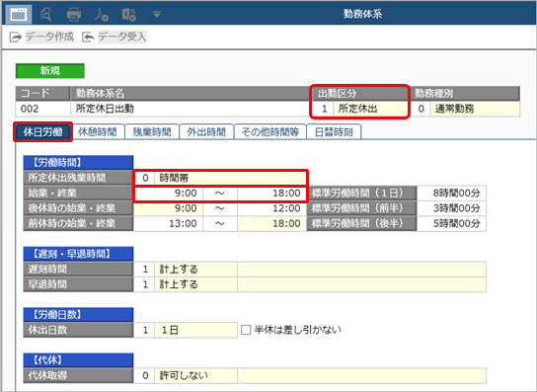537x392 pixels.
Task: Click the PDF export icon
Action: 102,15
